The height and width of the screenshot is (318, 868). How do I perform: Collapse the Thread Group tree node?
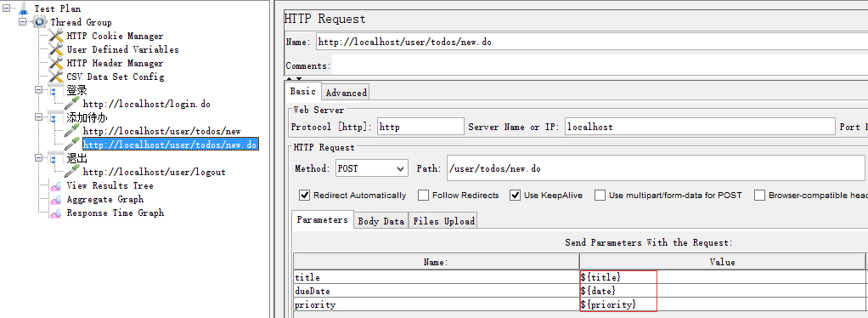(23, 22)
